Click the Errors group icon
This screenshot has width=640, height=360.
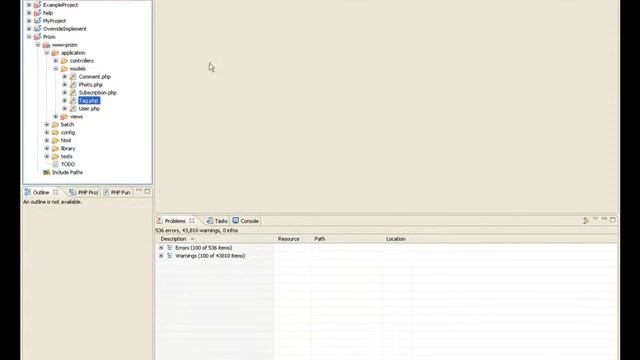(x=170, y=248)
